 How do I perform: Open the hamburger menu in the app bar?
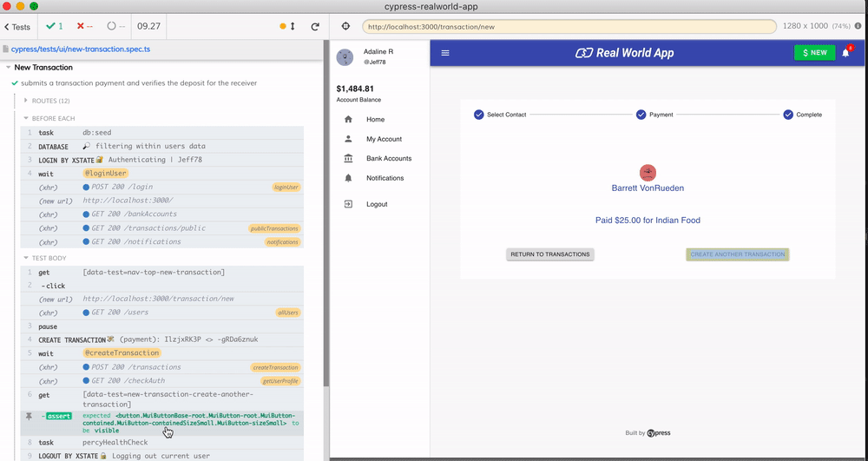coord(445,53)
